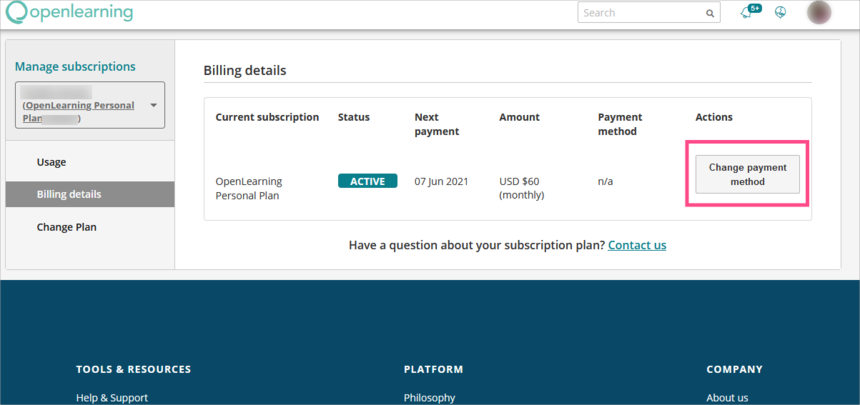Focus the Search input field
Image resolution: width=860 pixels, height=405 pixels.
coord(640,13)
